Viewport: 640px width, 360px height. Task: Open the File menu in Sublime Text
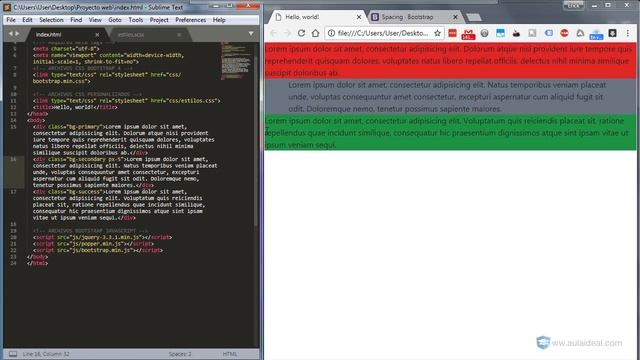11,20
